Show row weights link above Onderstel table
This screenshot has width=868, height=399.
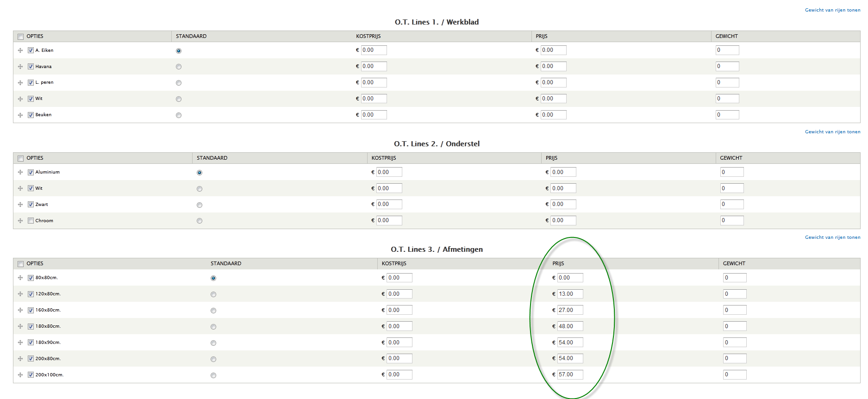click(x=832, y=132)
